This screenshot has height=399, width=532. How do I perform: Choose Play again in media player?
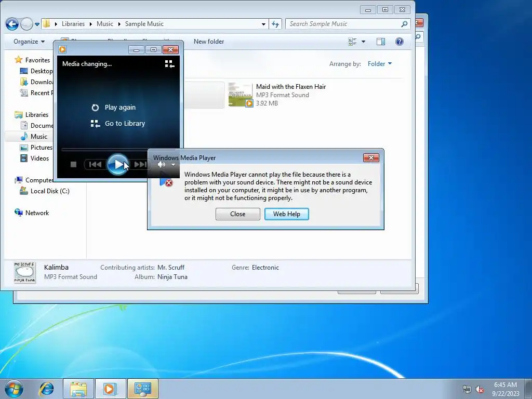[x=114, y=107]
